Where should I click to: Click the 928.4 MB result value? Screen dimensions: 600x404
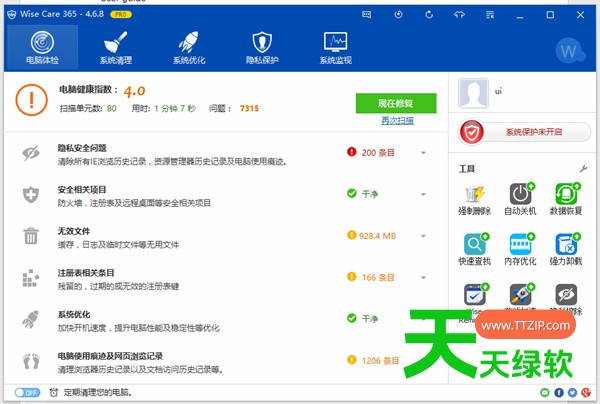(377, 236)
